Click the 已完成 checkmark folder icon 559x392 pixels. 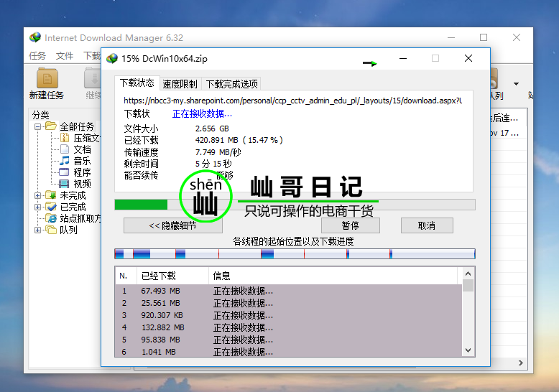(51, 207)
